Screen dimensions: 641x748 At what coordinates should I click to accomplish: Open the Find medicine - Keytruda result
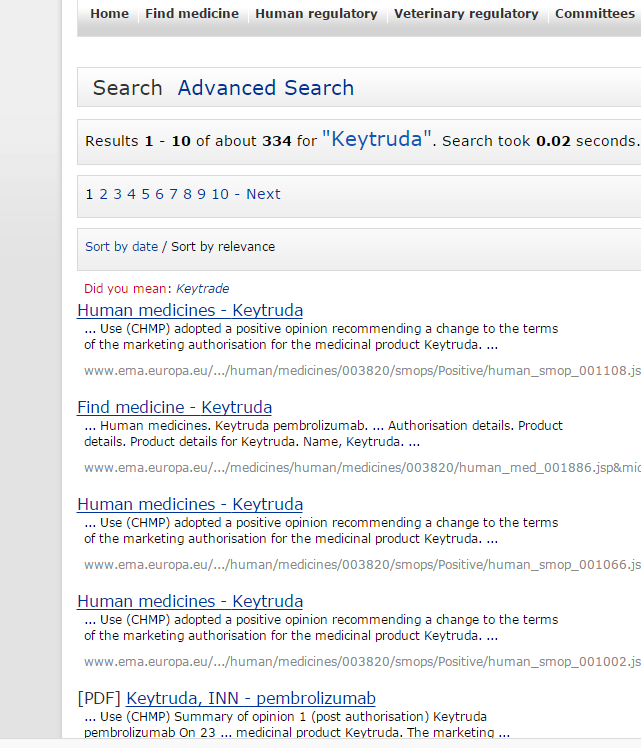point(175,407)
